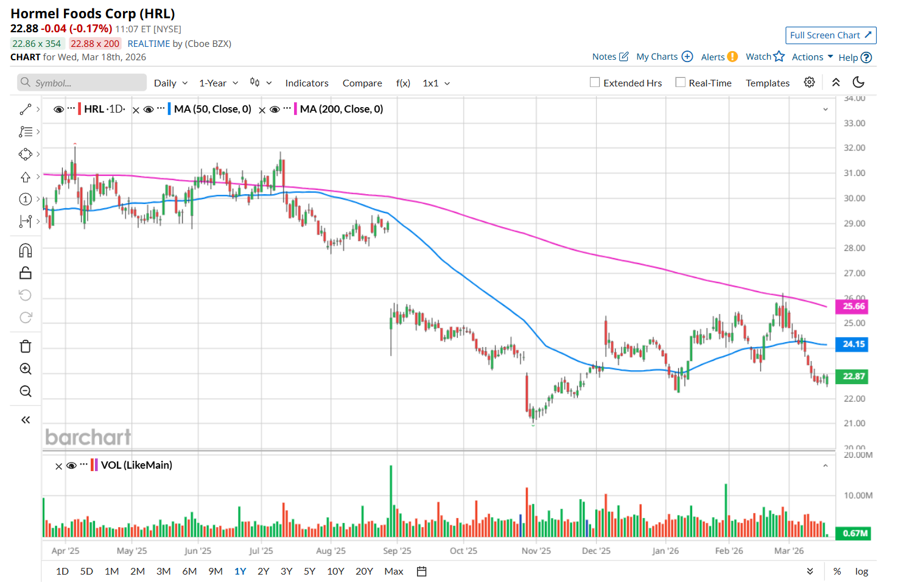The width and height of the screenshot is (915, 588).
Task: Open the Daily frequency dropdown
Action: point(170,83)
